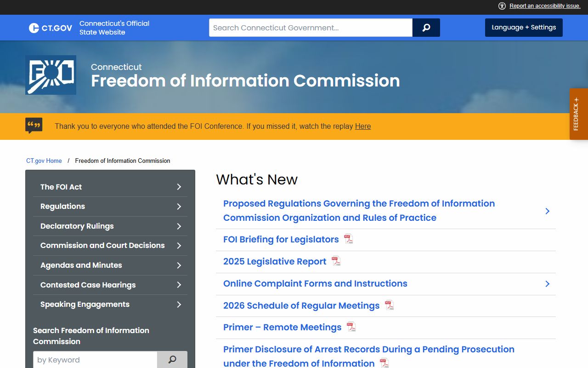Click the quote bubble icon in alert banner
Viewport: 588px width, 368px height.
click(34, 126)
